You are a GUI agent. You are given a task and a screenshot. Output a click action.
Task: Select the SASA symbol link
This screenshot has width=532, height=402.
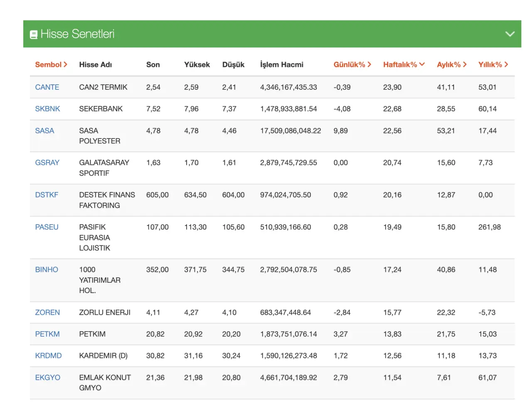[44, 131]
